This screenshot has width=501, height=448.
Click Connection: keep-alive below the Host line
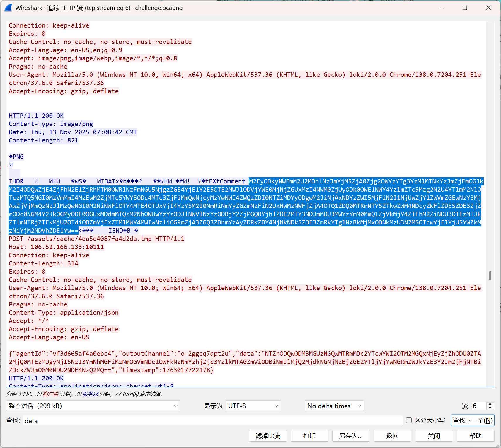pos(49,255)
